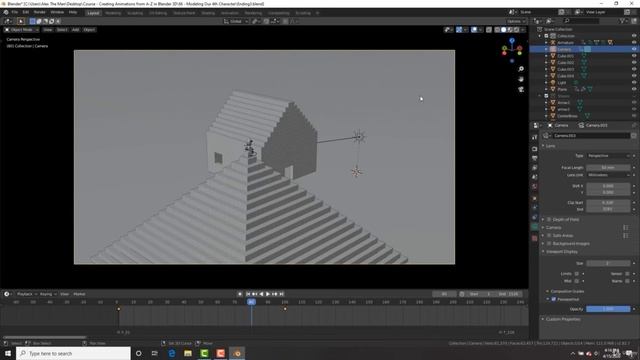Screen dimensions: 640x360
Task: Adjust the Passepartout Opacity slider
Action: pyautogui.click(x=608, y=309)
